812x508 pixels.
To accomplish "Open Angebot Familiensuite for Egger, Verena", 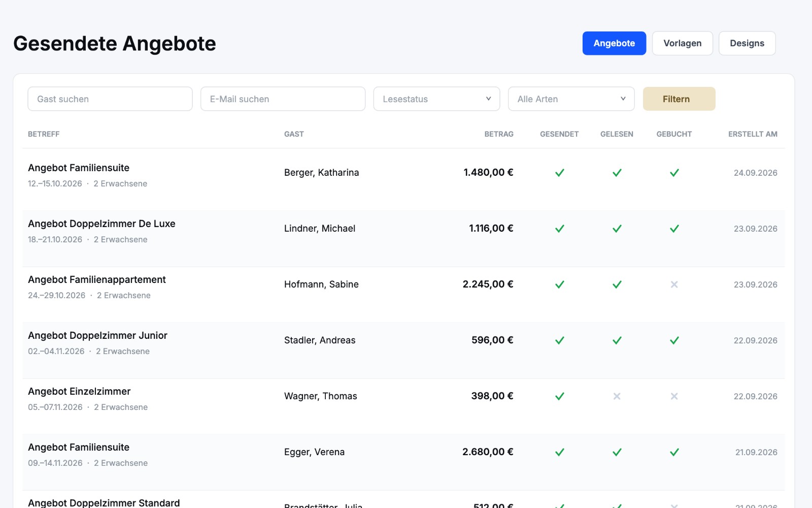I will pos(79,447).
